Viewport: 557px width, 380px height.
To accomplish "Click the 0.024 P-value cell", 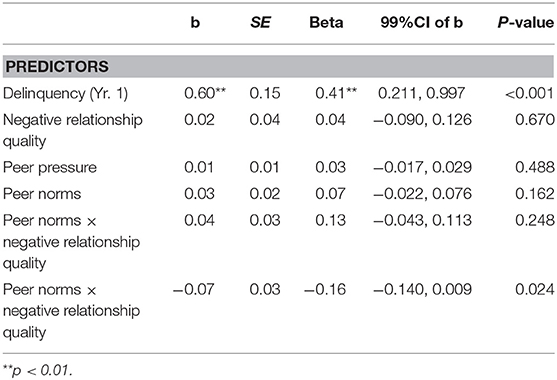I will 535,289.
